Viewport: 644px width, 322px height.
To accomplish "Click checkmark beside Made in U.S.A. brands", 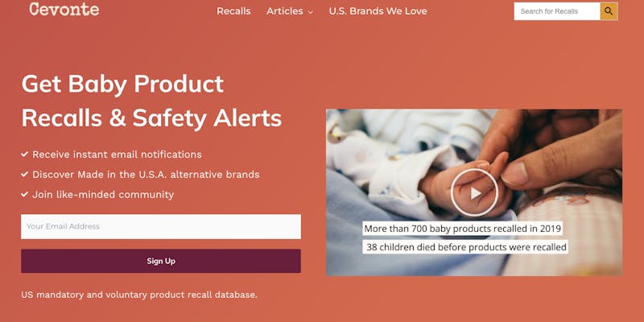I will pos(25,174).
